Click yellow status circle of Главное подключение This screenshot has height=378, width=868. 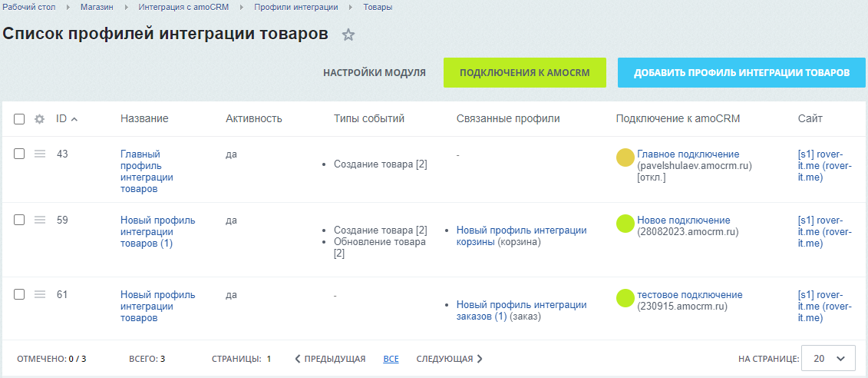coord(625,157)
